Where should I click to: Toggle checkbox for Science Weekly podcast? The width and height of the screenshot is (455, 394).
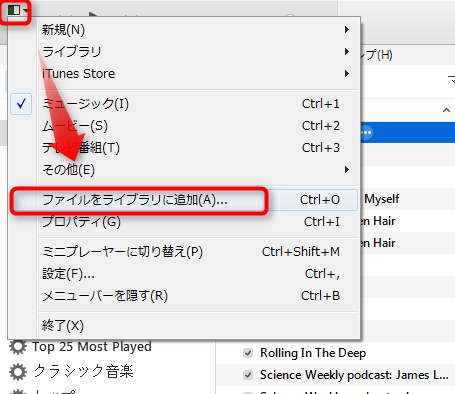248,375
